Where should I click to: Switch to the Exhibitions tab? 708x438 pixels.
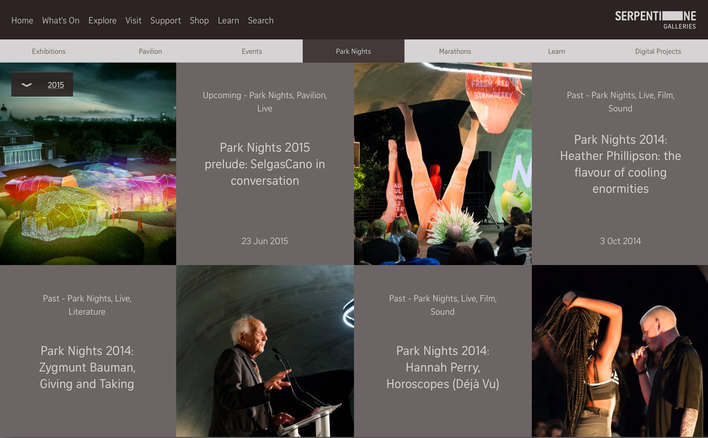49,51
